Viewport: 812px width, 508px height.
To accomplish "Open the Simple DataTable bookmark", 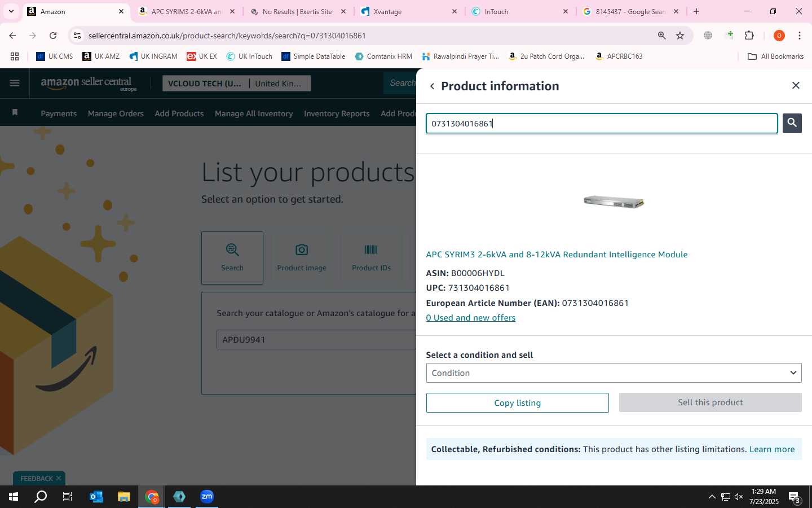I will click(313, 56).
